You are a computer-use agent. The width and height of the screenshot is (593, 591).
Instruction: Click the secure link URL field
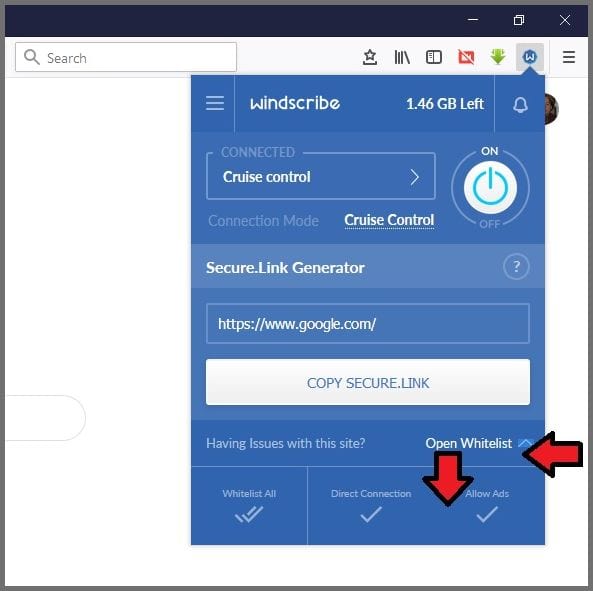[x=368, y=324]
